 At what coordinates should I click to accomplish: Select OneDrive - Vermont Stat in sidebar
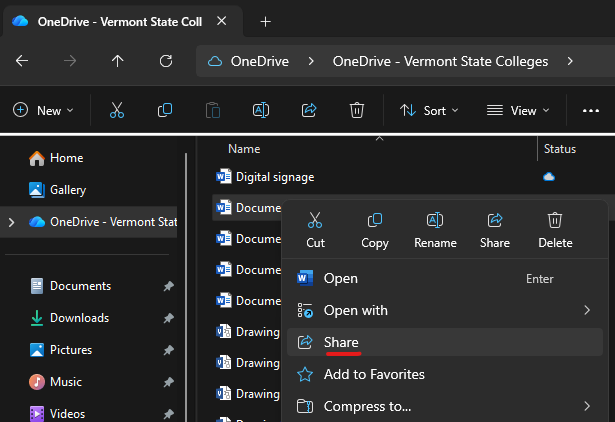point(90,222)
